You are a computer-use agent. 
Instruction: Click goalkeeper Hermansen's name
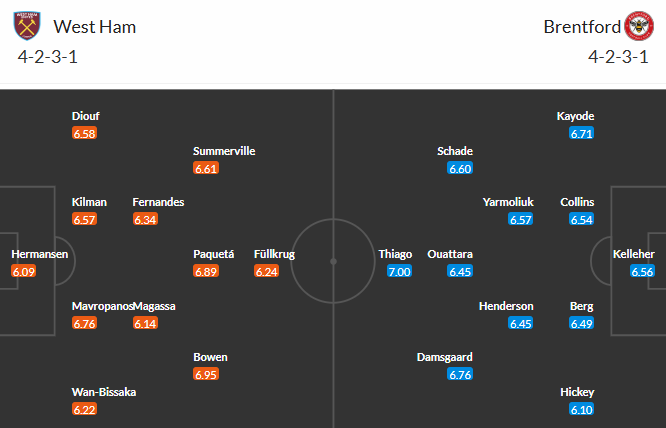[38, 254]
